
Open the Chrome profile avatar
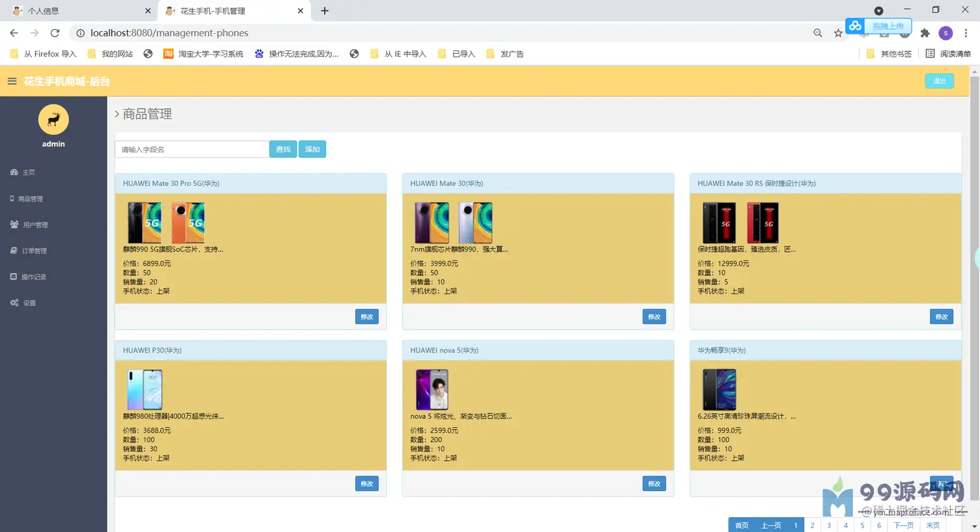tap(946, 33)
